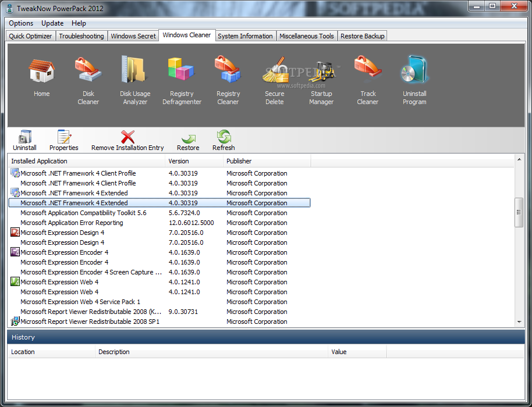532x407 pixels.
Task: Sort by Installed Application column header
Action: (87, 161)
